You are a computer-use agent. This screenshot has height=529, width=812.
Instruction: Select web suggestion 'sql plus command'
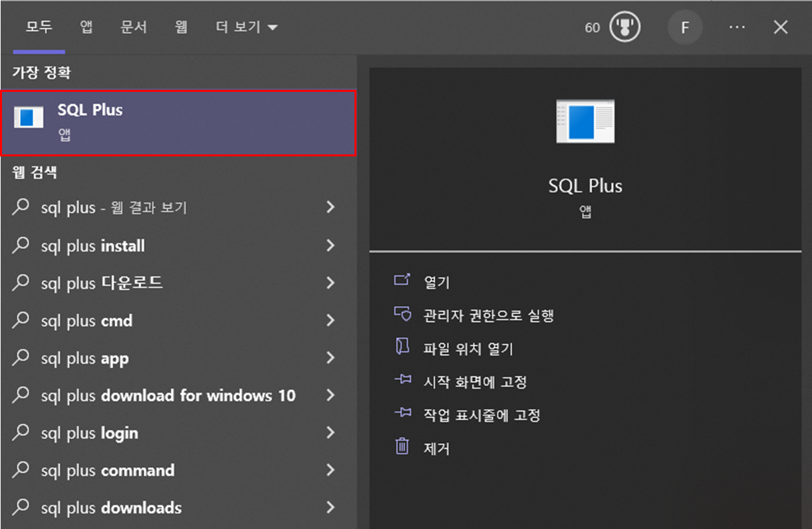coord(178,470)
